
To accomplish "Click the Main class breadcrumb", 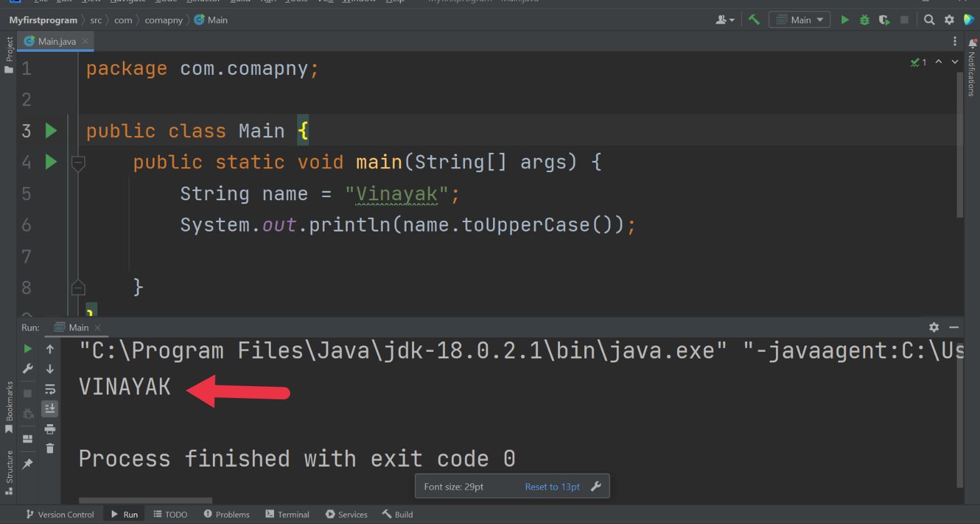I will [x=211, y=20].
